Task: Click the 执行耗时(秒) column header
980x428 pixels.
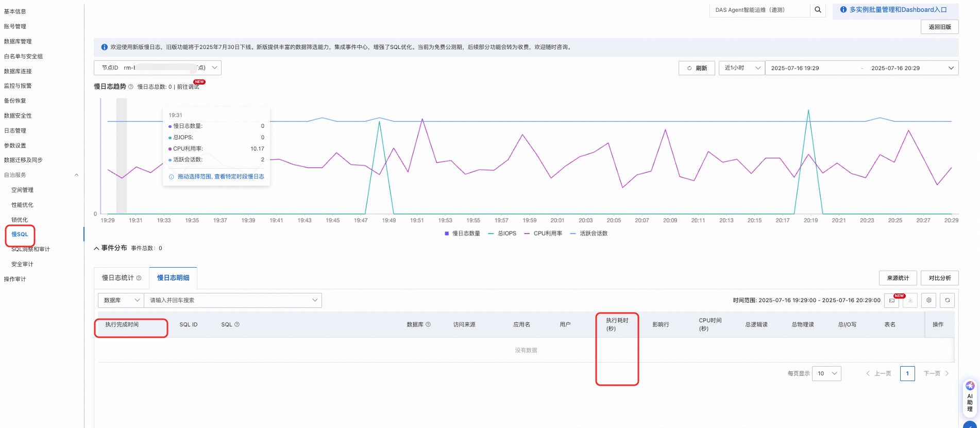Action: click(x=617, y=324)
